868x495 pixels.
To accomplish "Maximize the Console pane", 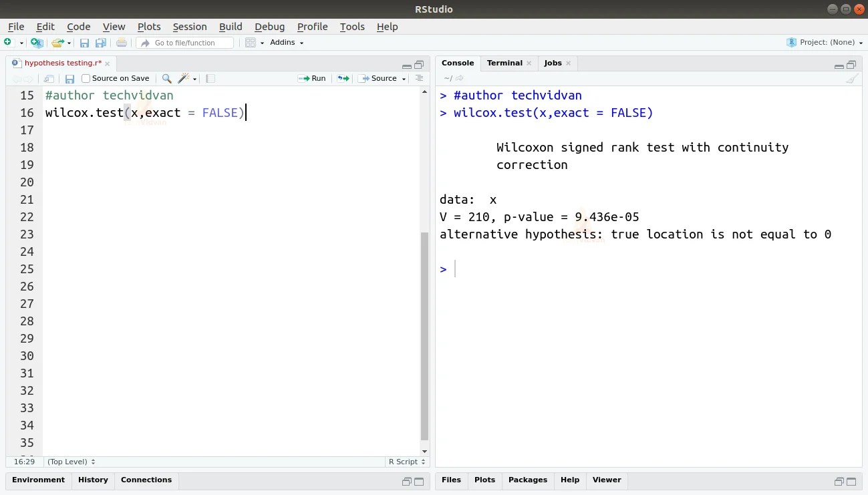I will point(851,65).
